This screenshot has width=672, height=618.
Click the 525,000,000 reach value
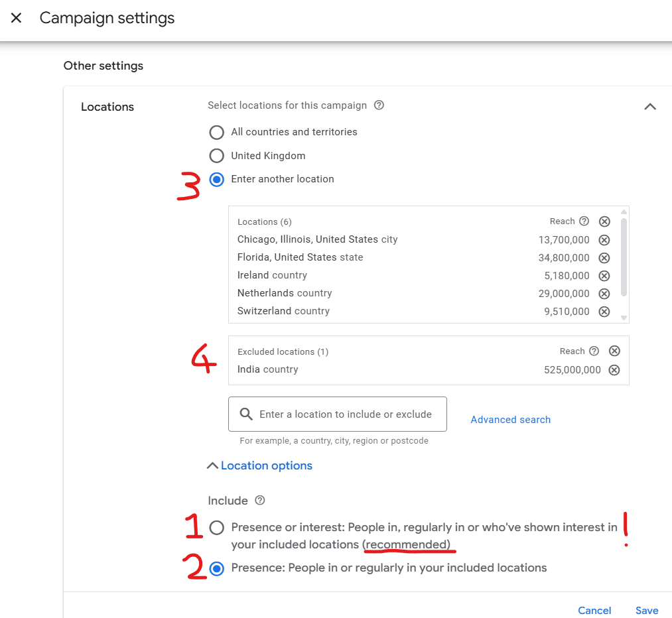pyautogui.click(x=572, y=370)
